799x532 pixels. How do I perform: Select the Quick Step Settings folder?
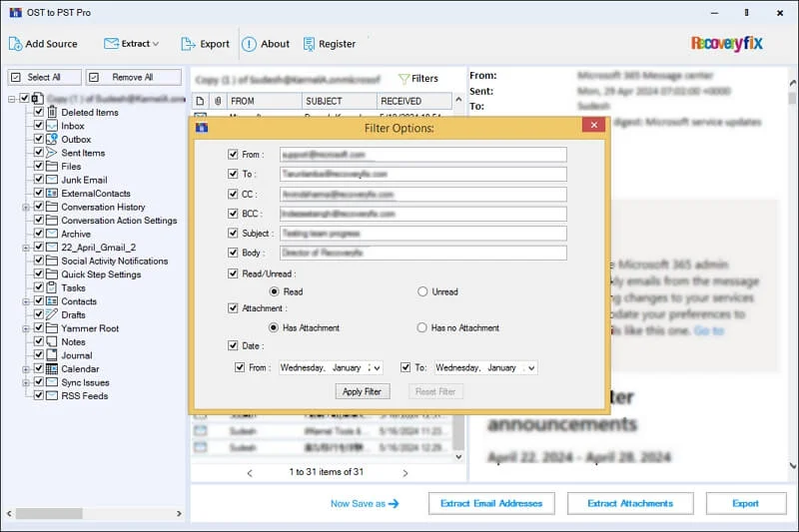101,274
